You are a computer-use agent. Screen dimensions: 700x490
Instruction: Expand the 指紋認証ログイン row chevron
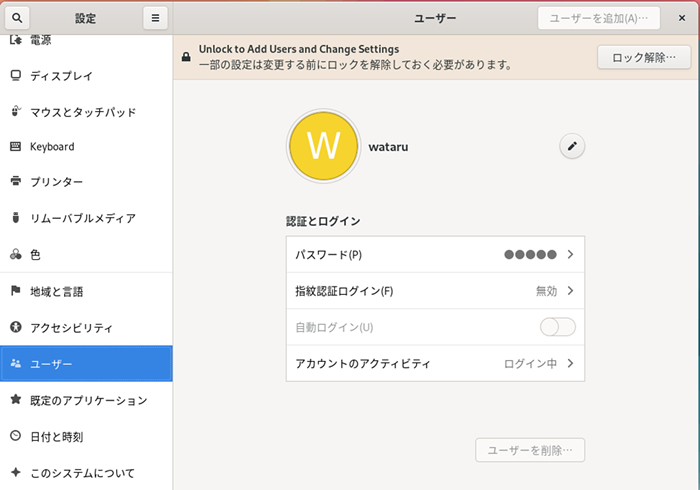click(570, 291)
